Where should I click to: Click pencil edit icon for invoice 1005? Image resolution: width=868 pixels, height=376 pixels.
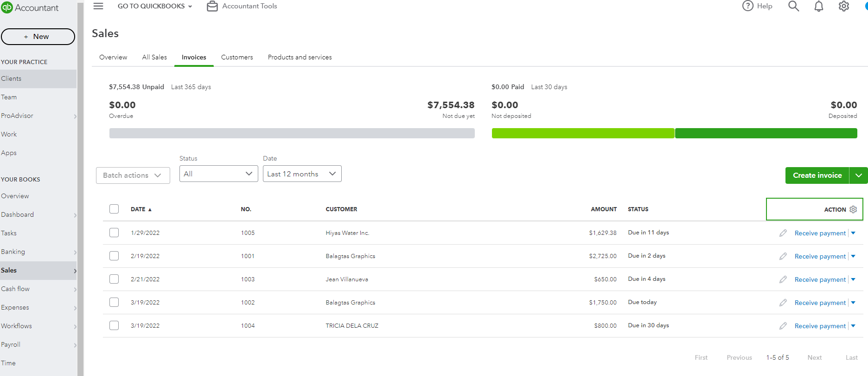[x=783, y=233]
